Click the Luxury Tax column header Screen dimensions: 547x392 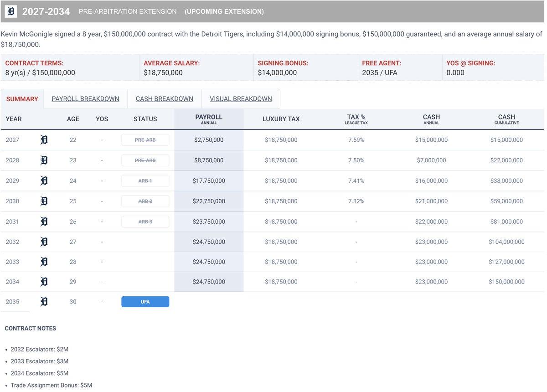tap(281, 119)
